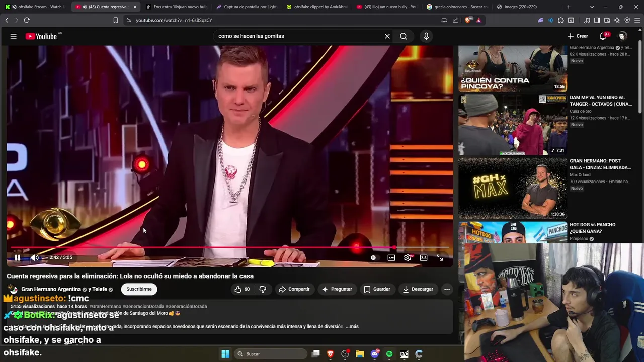Open Brave Shields lion icon
The image size is (644, 362).
click(x=468, y=20)
